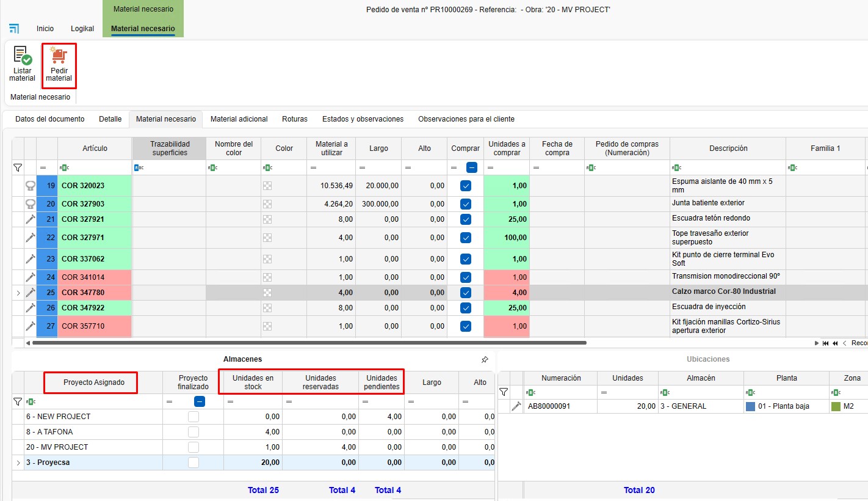
Task: Toggle the Proyecto finalizado filter checkbox
Action: coord(200,401)
